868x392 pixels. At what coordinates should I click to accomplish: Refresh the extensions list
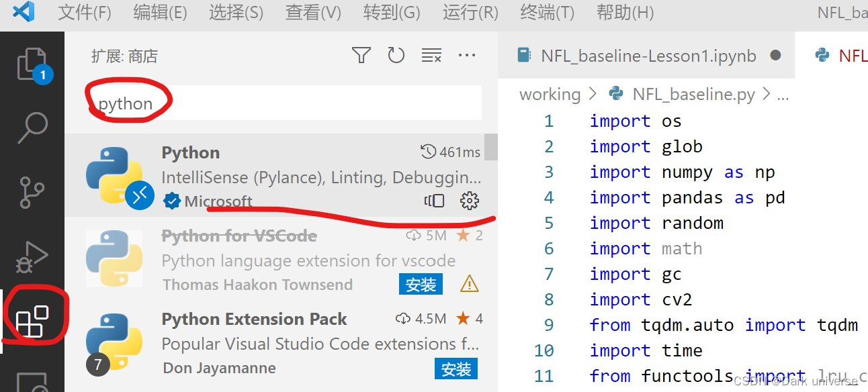click(396, 56)
